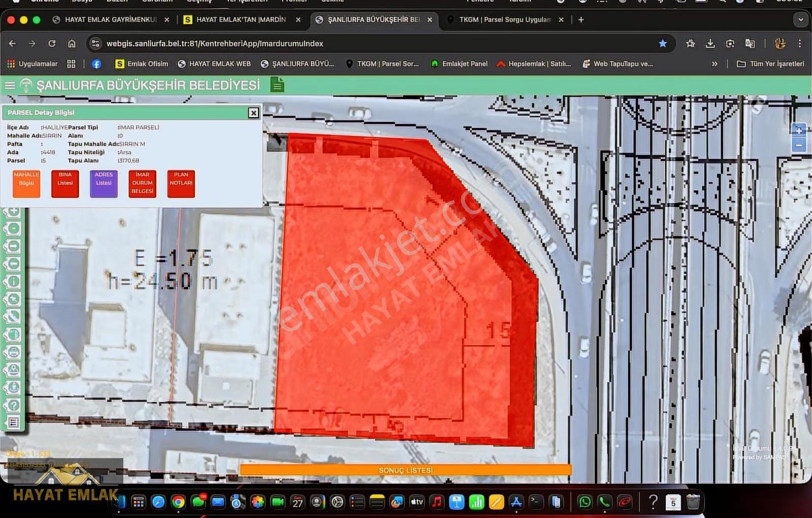Screen dimensions: 812x518
Task: Open the Trash in the dock
Action: pos(693,502)
